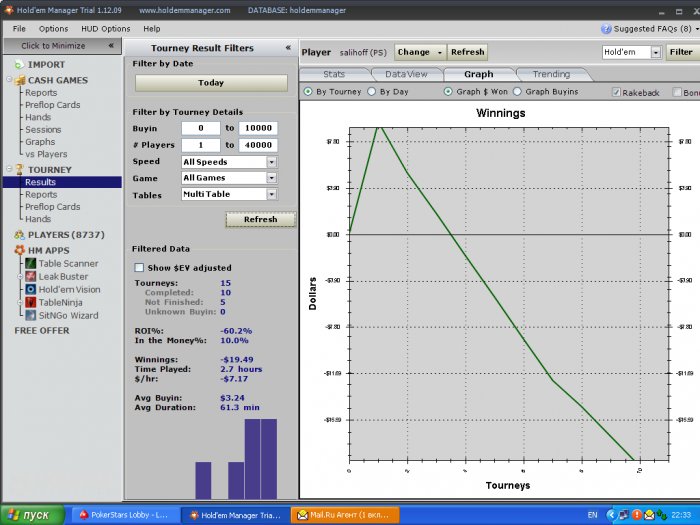Screen dimensions: 700x525
Task: Switch to the Trending tab
Action: 551,74
